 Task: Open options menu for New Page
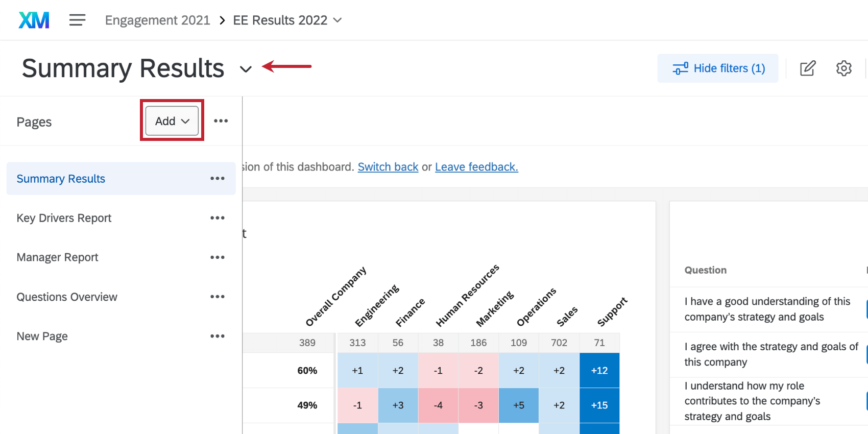tap(218, 335)
